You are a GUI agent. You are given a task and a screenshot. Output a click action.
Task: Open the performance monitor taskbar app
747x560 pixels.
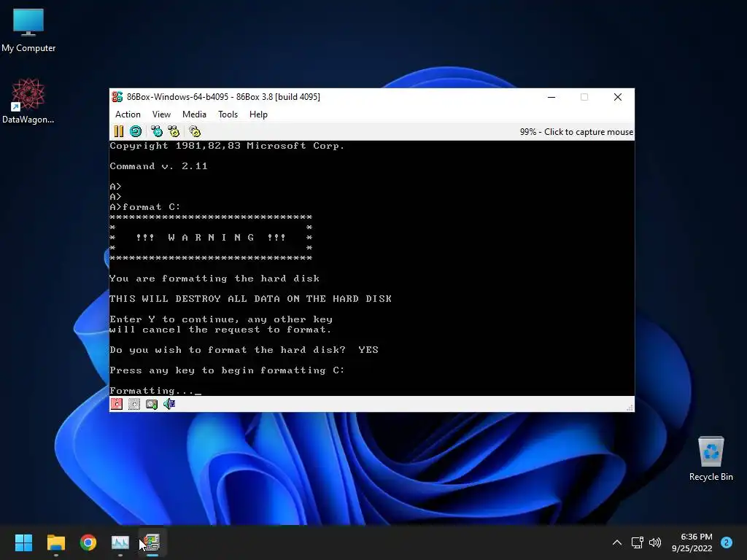120,542
